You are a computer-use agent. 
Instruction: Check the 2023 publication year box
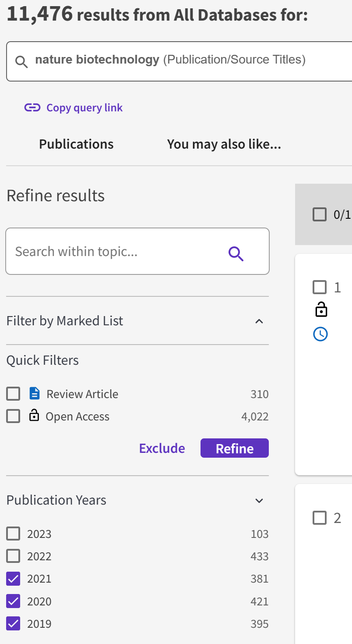[x=13, y=534]
